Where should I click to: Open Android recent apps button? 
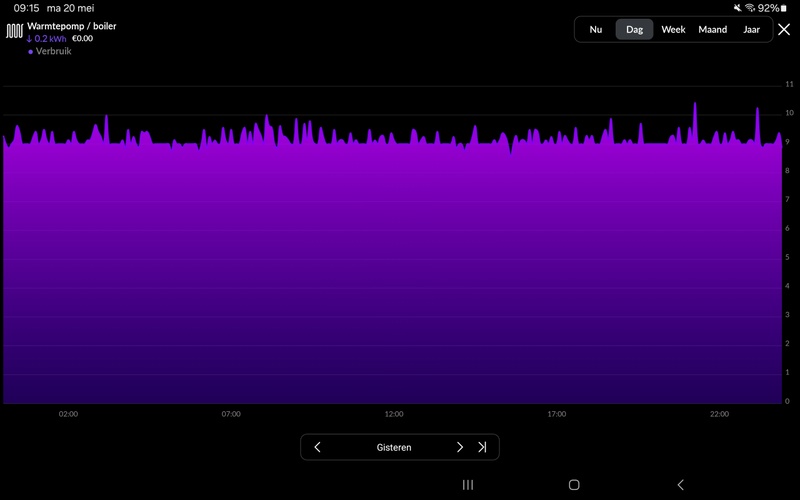click(468, 485)
